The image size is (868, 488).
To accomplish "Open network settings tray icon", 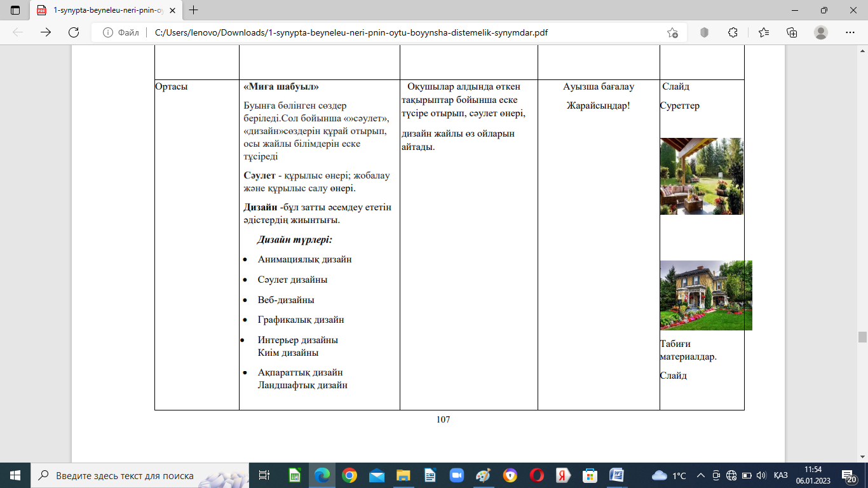I will pos(731,475).
